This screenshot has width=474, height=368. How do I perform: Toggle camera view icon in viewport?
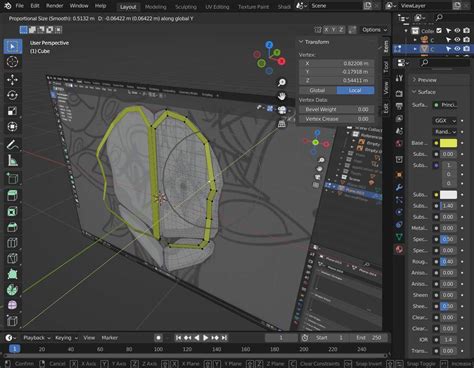click(x=282, y=110)
